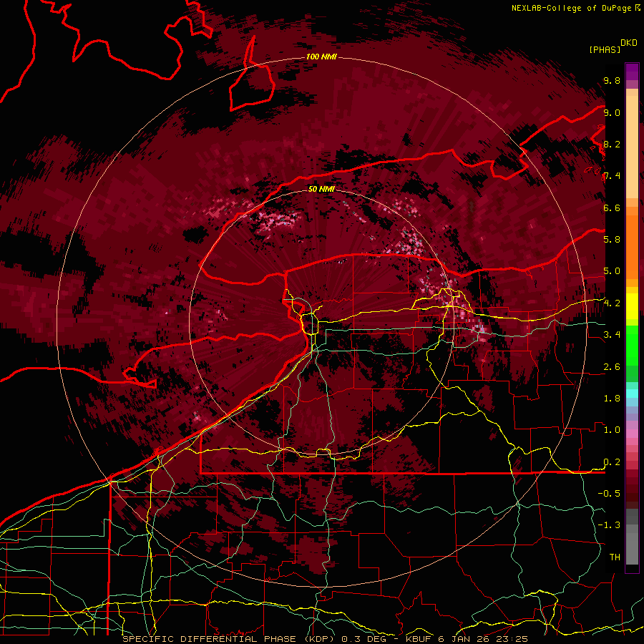Click the -1.3 value on color scale
The image size is (644, 644).
(x=609, y=525)
